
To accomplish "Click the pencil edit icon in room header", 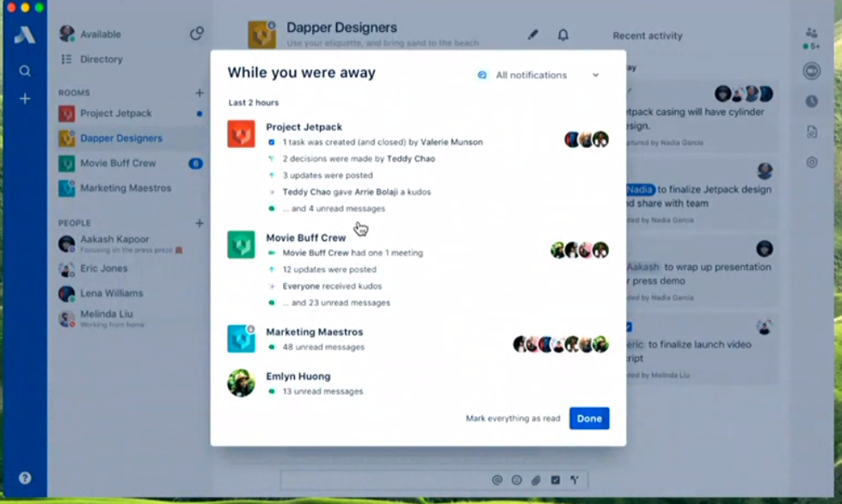I will (532, 35).
